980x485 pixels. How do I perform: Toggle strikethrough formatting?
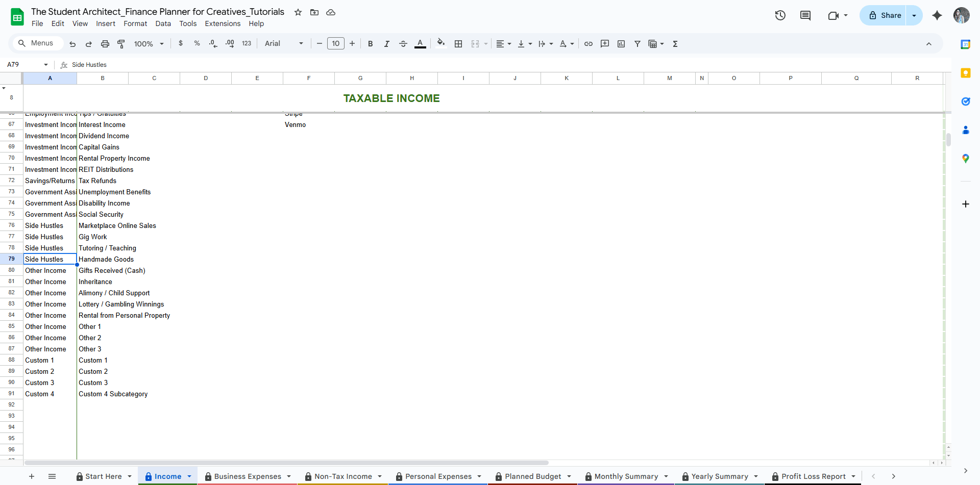403,44
